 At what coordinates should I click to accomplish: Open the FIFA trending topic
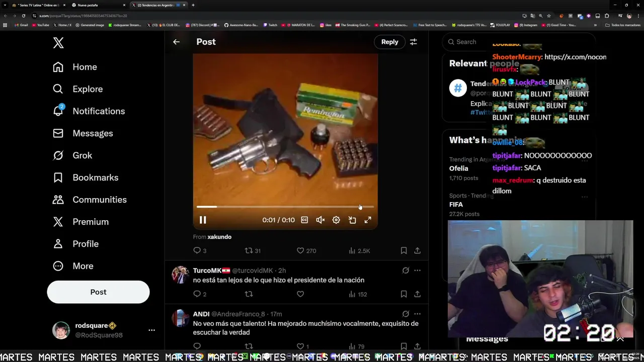point(456,205)
